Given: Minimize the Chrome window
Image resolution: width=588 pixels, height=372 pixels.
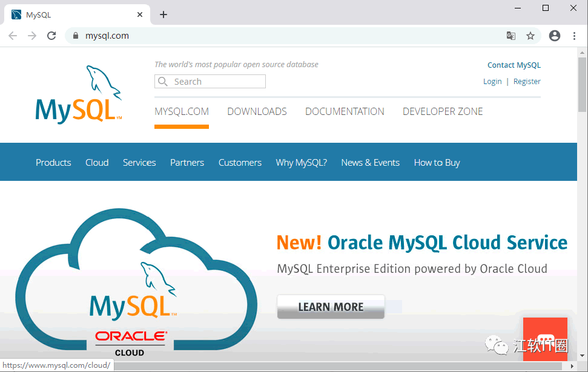Looking at the screenshot, I should pyautogui.click(x=518, y=8).
